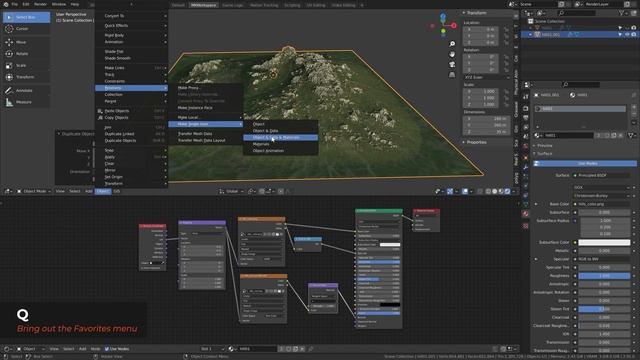The image size is (640, 360).
Task: Open the Object Mode dropdown
Action: [x=34, y=191]
